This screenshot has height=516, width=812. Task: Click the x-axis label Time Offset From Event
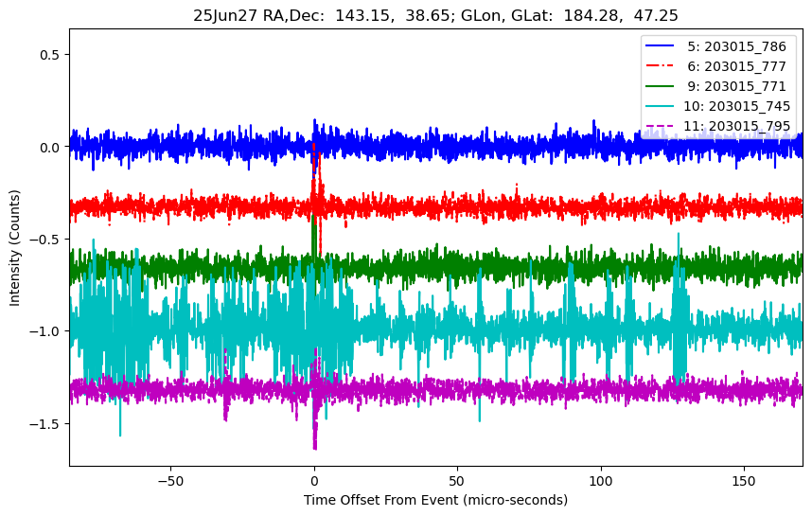435,500
